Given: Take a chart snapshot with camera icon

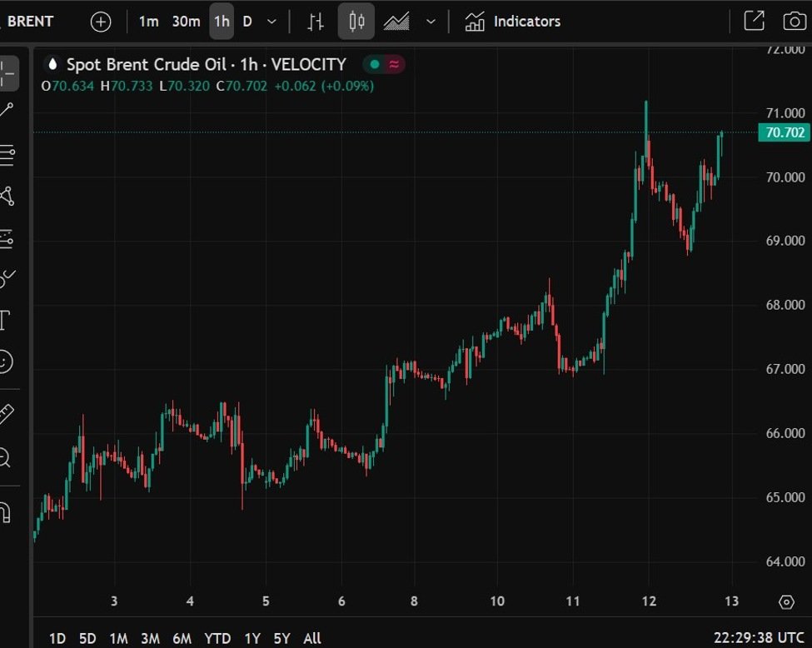Looking at the screenshot, I should click(795, 22).
